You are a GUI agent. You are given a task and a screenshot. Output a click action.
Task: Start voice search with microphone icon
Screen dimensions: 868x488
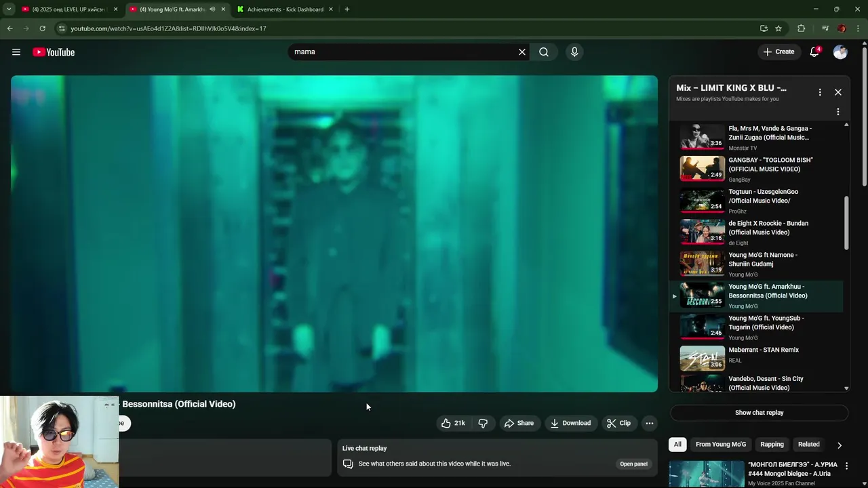tap(574, 52)
